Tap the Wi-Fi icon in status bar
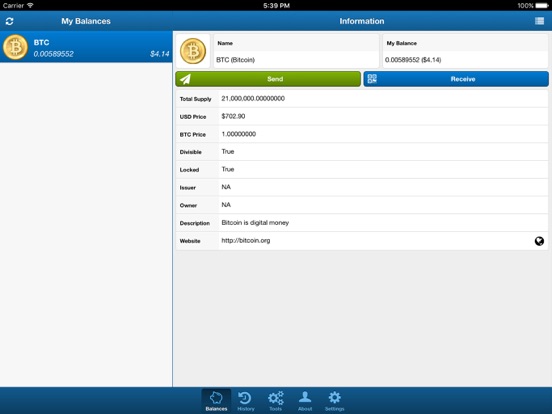This screenshot has height=414, width=552. click(x=30, y=5)
